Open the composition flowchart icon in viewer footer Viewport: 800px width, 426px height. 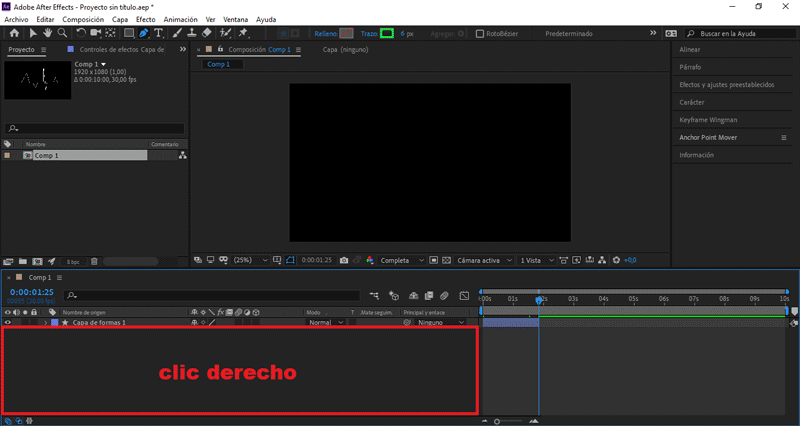pyautogui.click(x=603, y=260)
